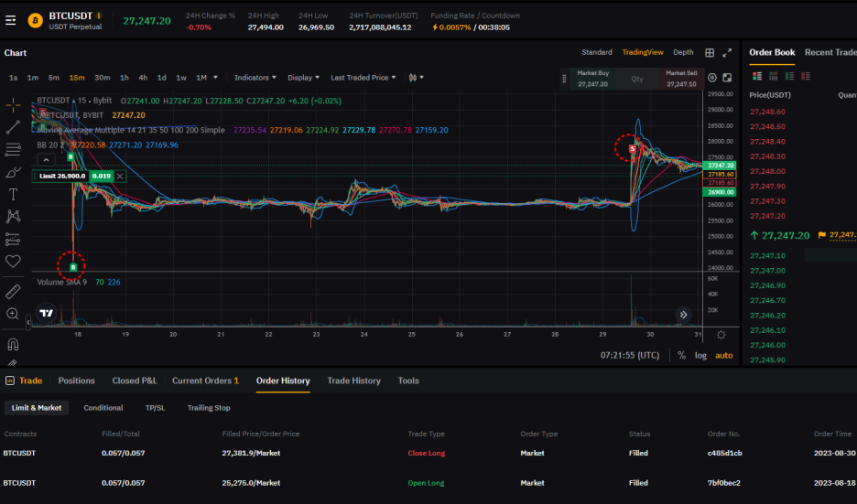
Task: Switch to Depth chart mode
Action: pos(683,52)
